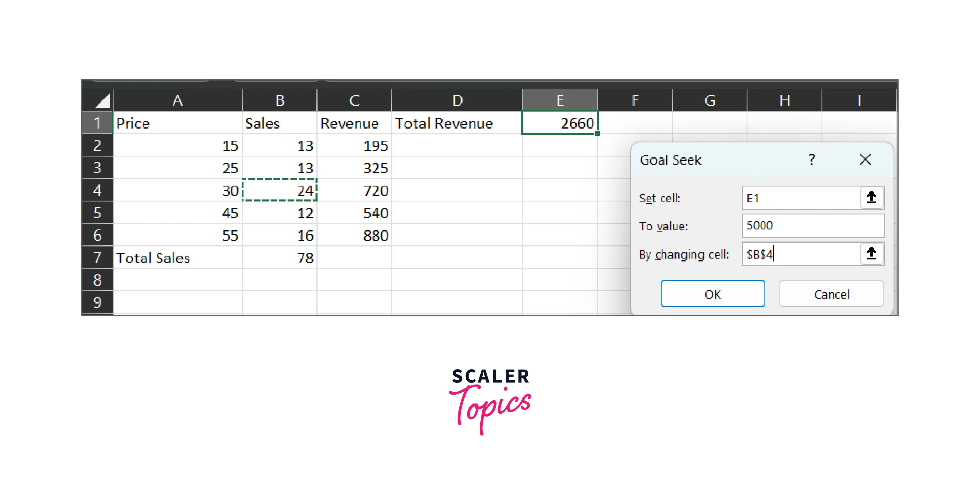Screen dimensions: 980x488
Task: Click the Set cell range selector icon
Action: [x=871, y=197]
